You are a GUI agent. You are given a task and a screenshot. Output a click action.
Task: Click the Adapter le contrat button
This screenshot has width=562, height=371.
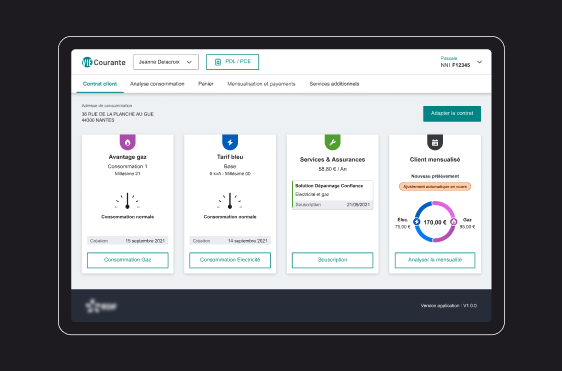pyautogui.click(x=452, y=114)
